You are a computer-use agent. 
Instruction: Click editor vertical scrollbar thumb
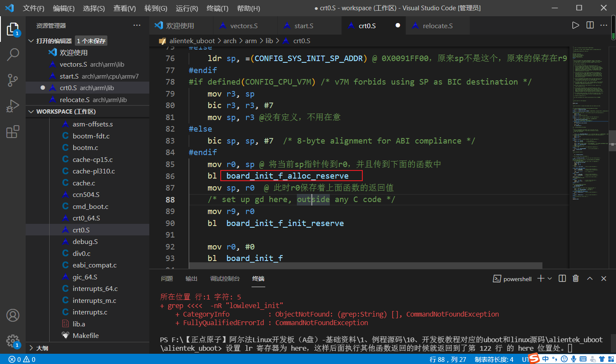613,141
